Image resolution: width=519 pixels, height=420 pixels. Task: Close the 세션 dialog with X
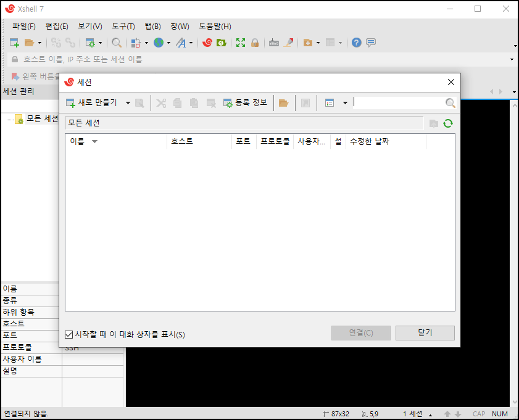point(451,82)
